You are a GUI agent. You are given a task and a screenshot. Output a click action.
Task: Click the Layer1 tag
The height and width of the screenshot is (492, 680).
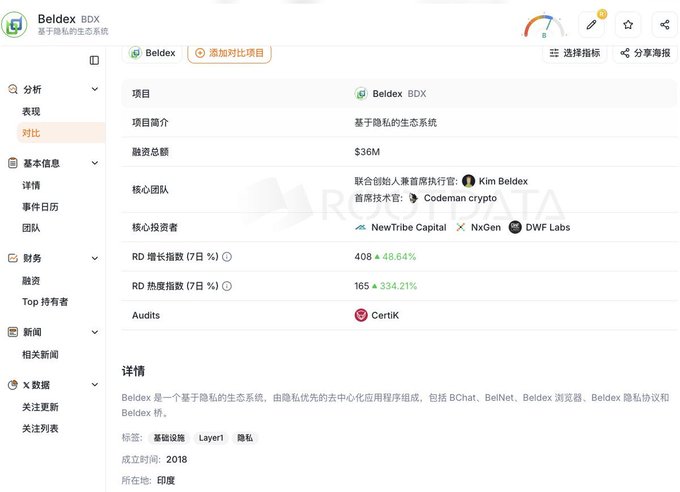click(211, 438)
